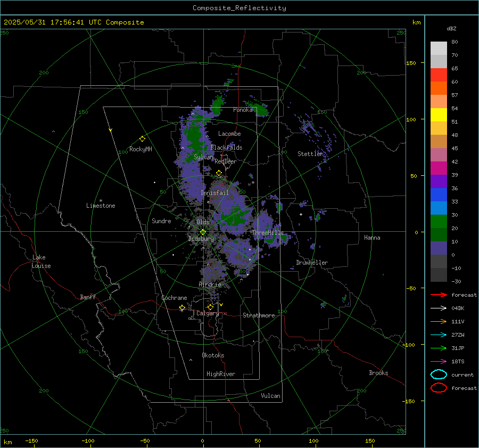The height and width of the screenshot is (448, 479).
Task: Click the Stettler town label
Action: pos(310,154)
